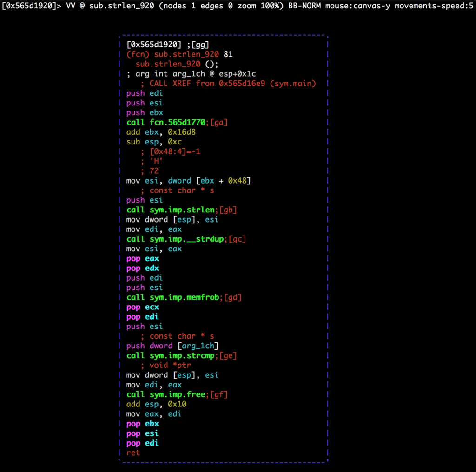The height and width of the screenshot is (472, 476).
Task: Click 'movements-speed:5' in the status line
Action: pos(434,6)
